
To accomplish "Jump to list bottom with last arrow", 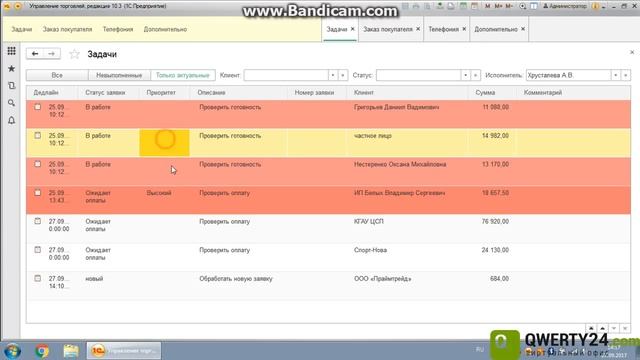I will coord(625,328).
